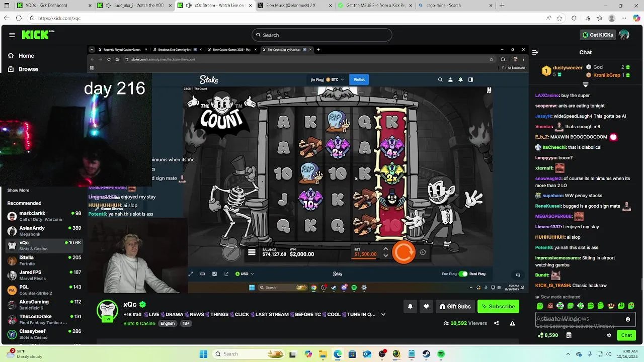The image size is (644, 362).
Task: Show hidden system tray icons
Action: 568,354
